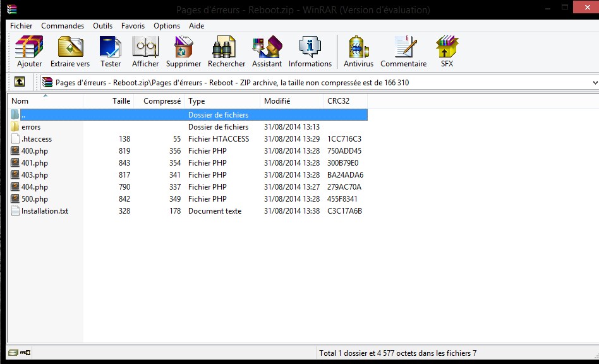Viewport: 599px width, 364px height.
Task: Select the 404.php file name
Action: pyautogui.click(x=35, y=187)
